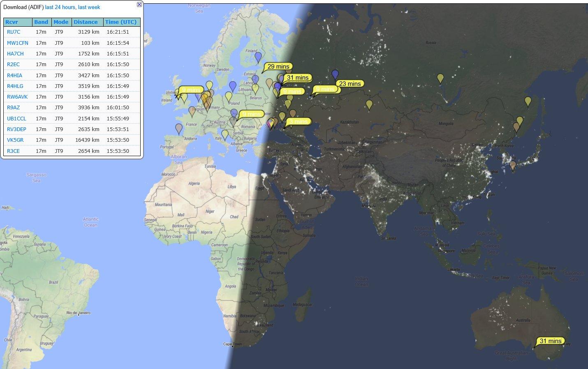
Task: Click the blue marker over Estonia
Action: coord(255,80)
